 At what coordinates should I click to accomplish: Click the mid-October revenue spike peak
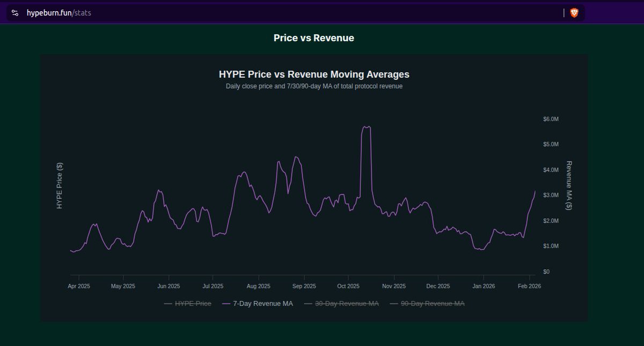point(367,127)
